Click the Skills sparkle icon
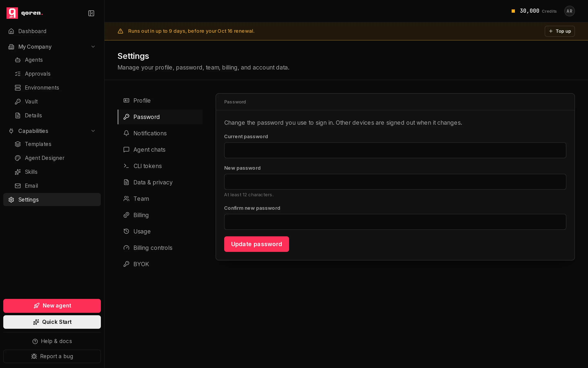Image resolution: width=588 pixels, height=368 pixels. click(x=18, y=172)
